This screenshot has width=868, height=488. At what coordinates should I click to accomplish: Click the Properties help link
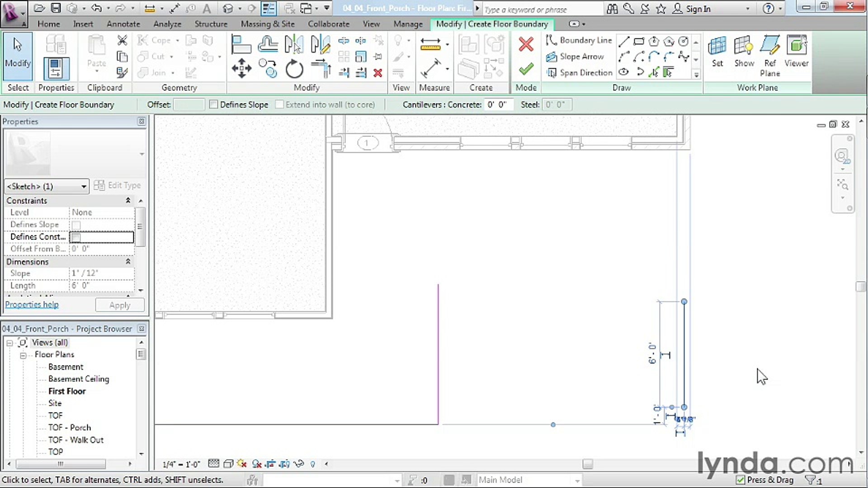(32, 305)
